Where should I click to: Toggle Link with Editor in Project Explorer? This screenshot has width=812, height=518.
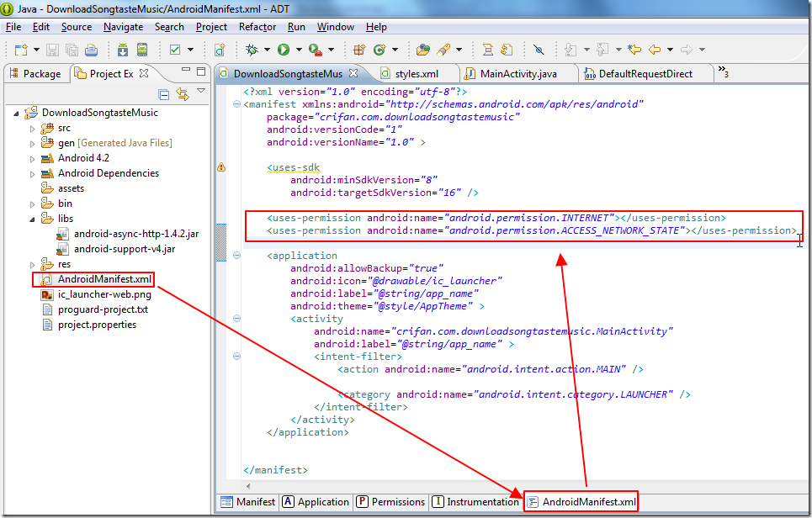(183, 93)
